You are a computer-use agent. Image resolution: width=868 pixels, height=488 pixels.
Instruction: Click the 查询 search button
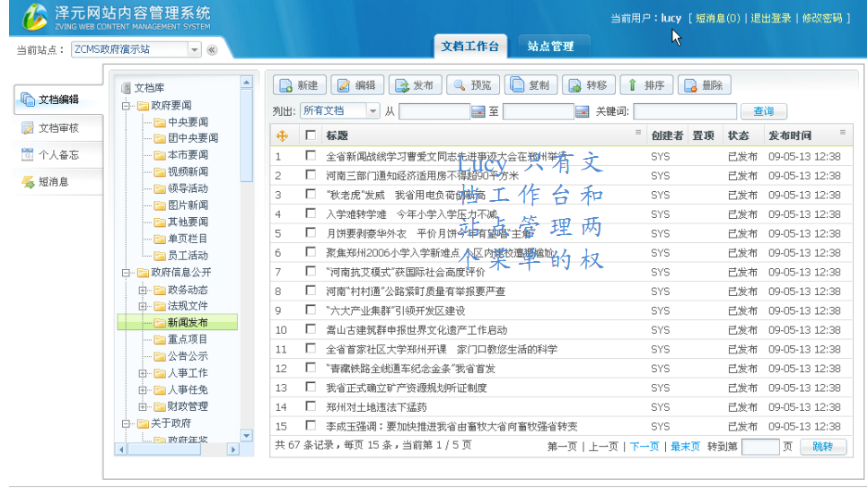coord(763,112)
